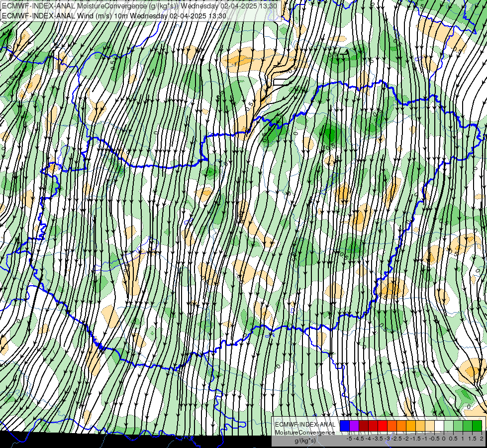Click the darkest green swatch between 1.5 and 2
Viewport: 487px width, 448px height.
click(477, 426)
